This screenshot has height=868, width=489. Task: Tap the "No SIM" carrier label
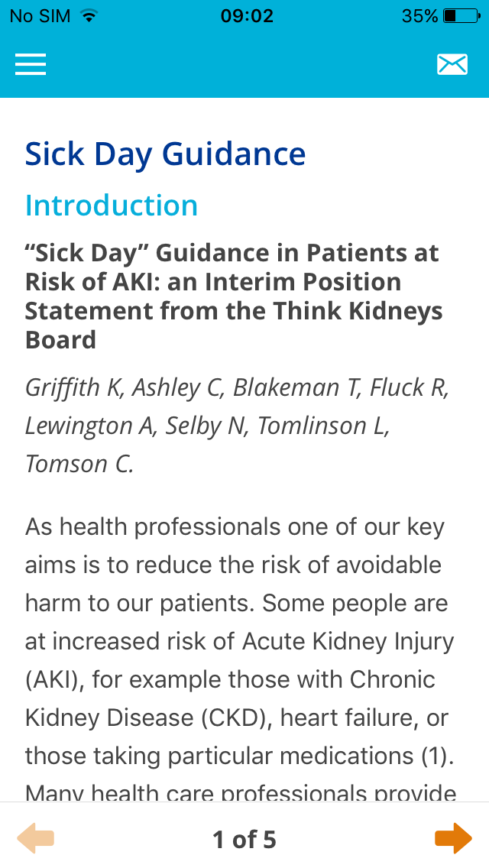pyautogui.click(x=41, y=16)
